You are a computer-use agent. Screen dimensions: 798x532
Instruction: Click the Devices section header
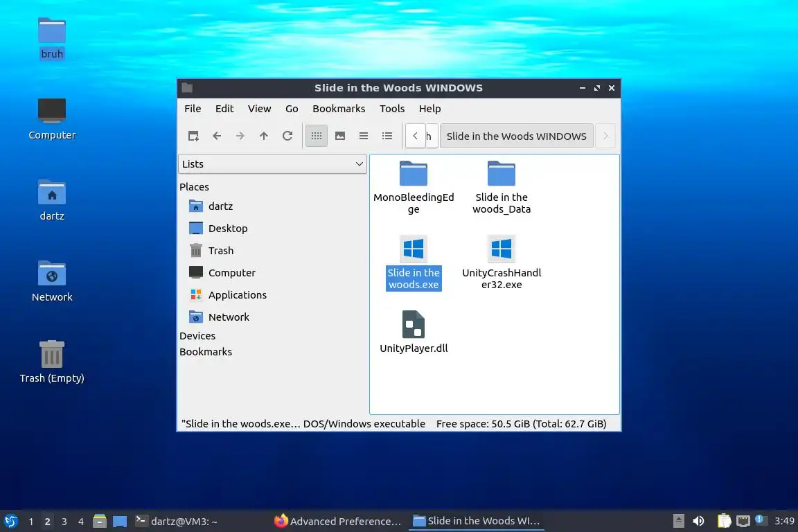tap(197, 336)
